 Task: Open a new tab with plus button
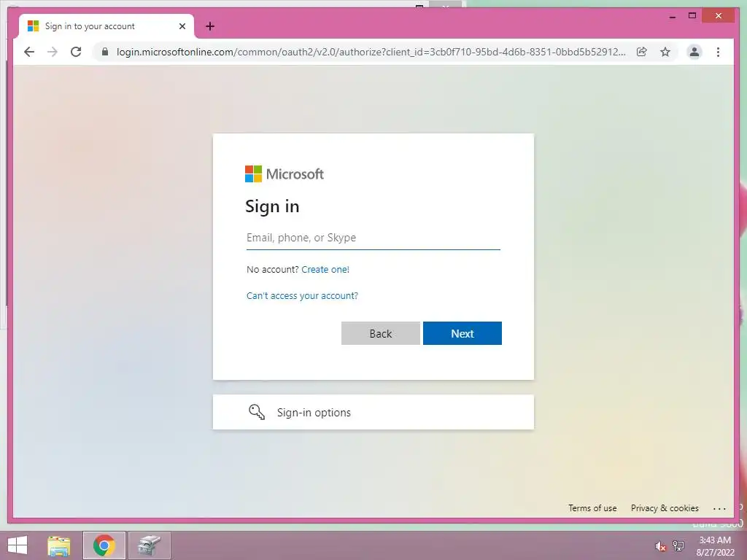click(x=210, y=26)
